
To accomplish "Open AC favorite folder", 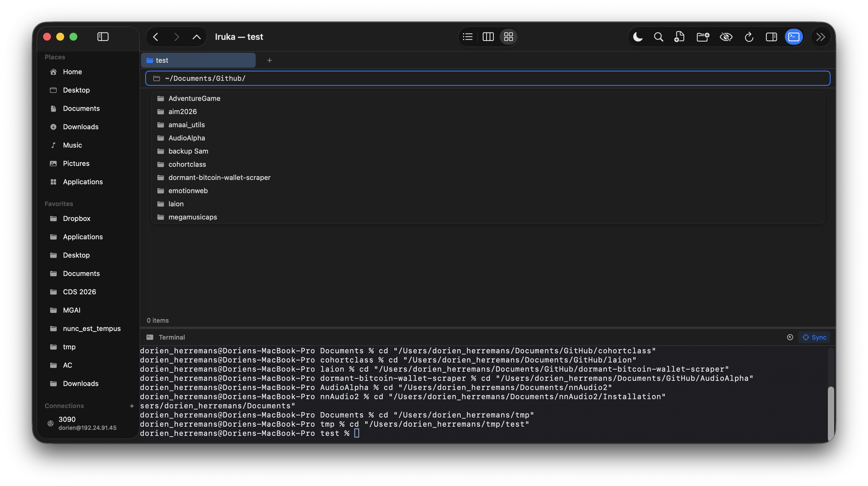I will click(88, 365).
